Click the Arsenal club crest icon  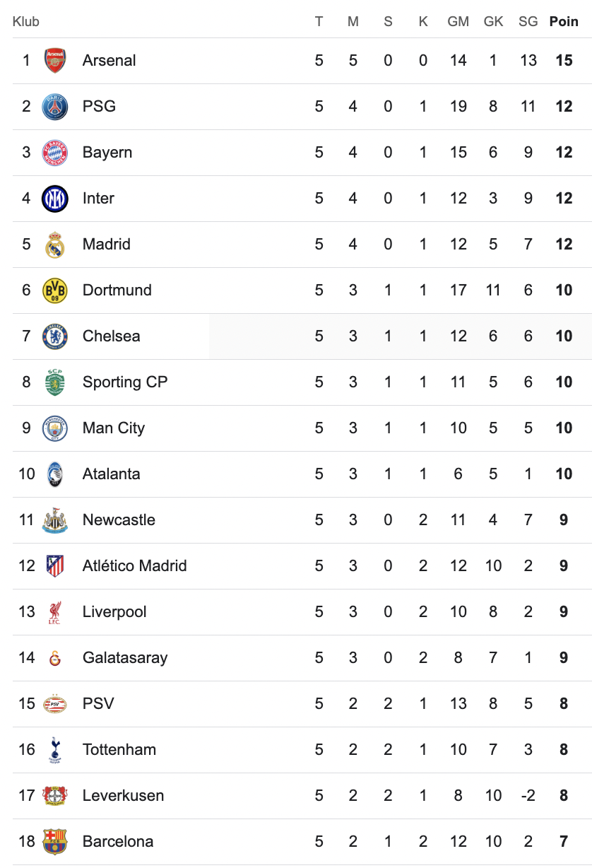click(55, 61)
